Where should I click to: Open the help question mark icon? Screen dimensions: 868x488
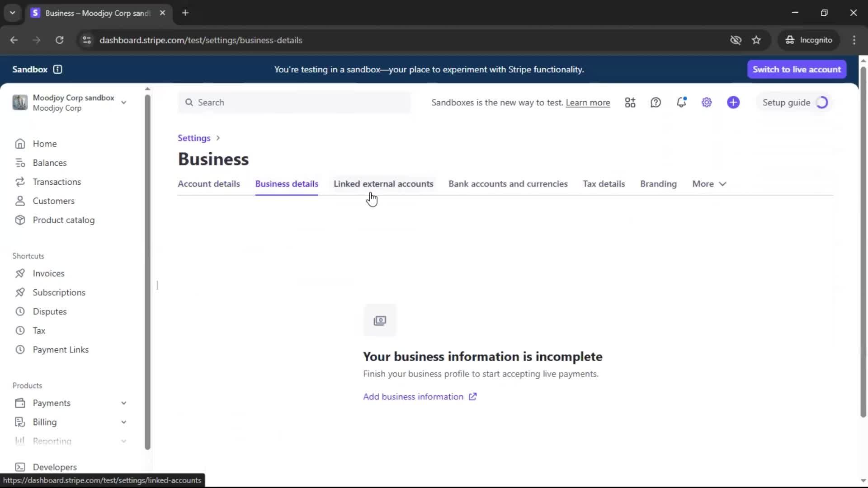coord(656,103)
